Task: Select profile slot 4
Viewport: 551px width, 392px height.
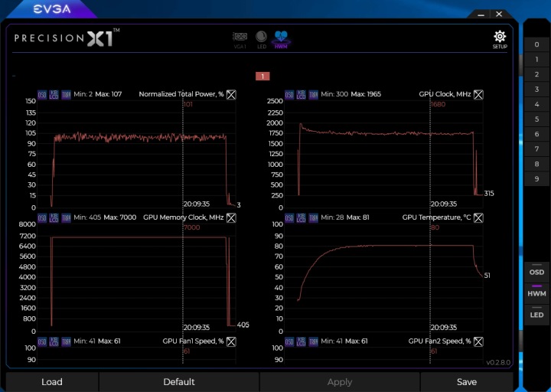Action: 536,104
